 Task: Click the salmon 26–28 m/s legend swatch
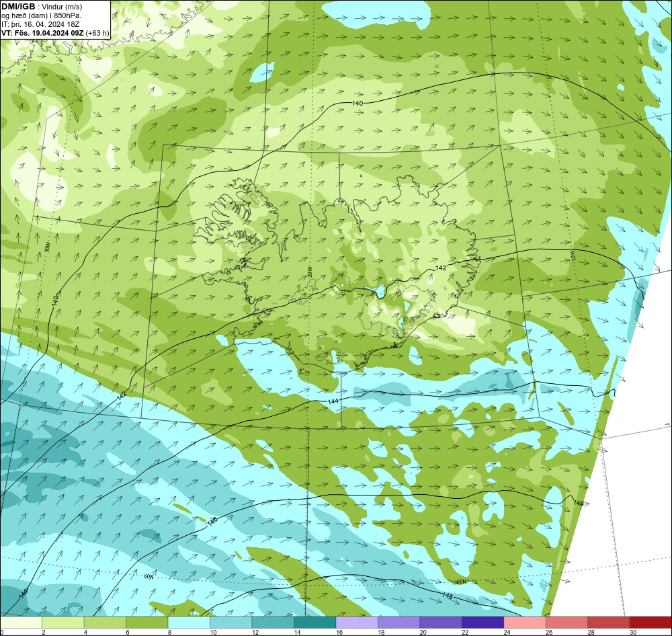click(x=567, y=623)
